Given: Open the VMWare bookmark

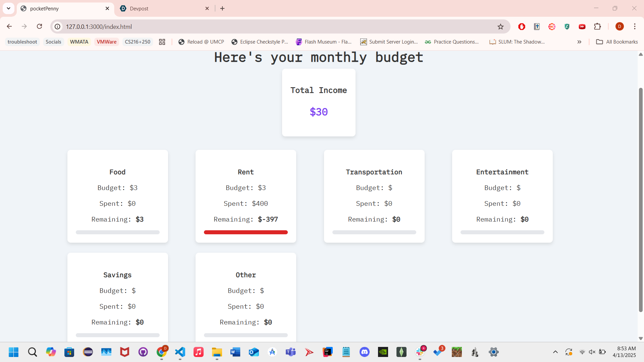Looking at the screenshot, I should coord(107,42).
